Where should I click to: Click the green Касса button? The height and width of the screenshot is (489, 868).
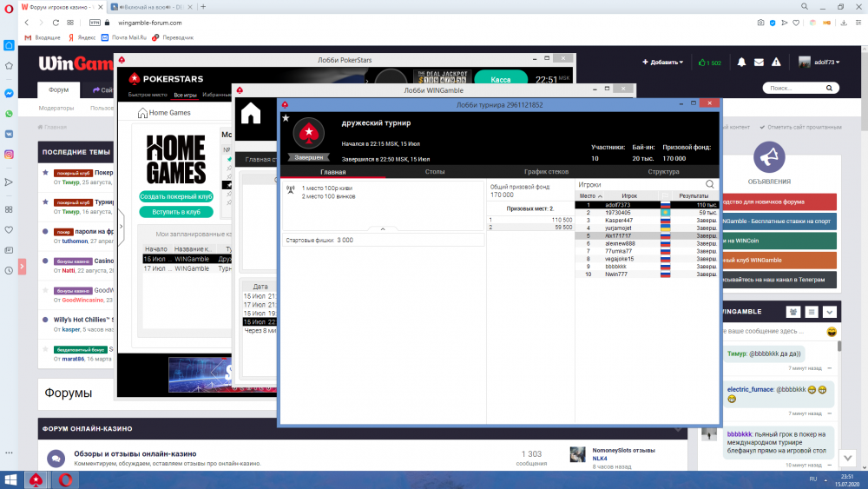(x=500, y=79)
